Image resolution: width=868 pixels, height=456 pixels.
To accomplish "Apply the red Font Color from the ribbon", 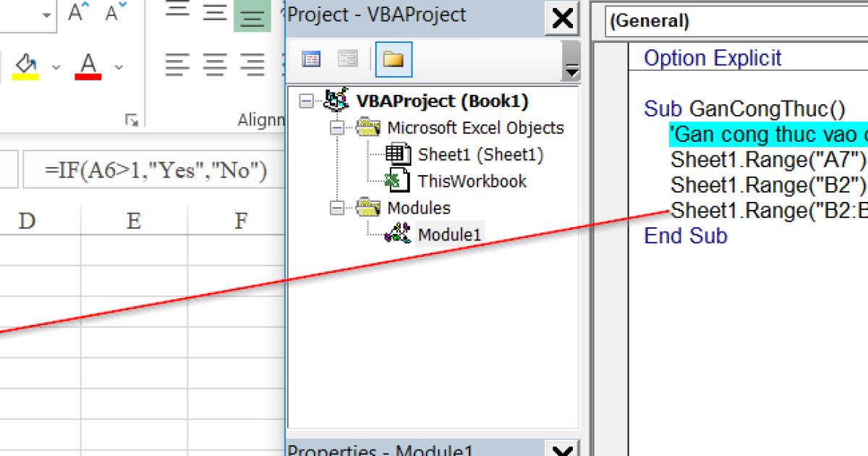I will [x=85, y=67].
